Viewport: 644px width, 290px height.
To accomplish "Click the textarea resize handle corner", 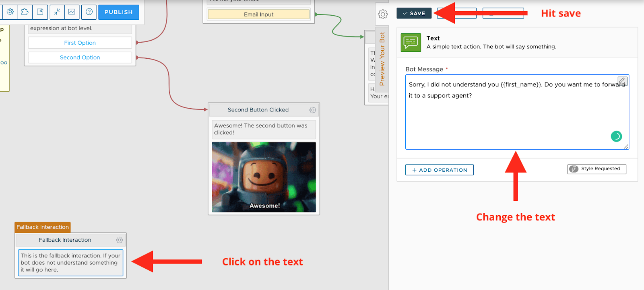I will [x=626, y=147].
